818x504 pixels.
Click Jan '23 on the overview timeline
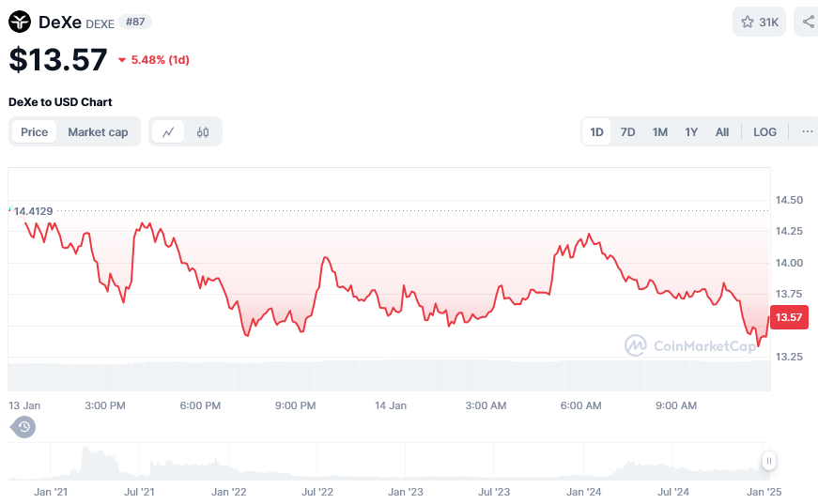(406, 492)
